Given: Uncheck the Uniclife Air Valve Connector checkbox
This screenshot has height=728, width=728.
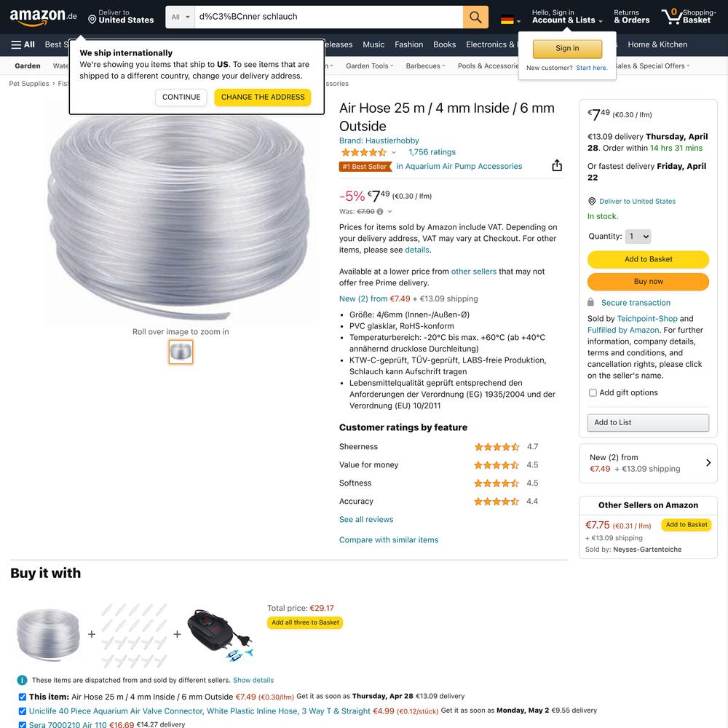Looking at the screenshot, I should 23,711.
